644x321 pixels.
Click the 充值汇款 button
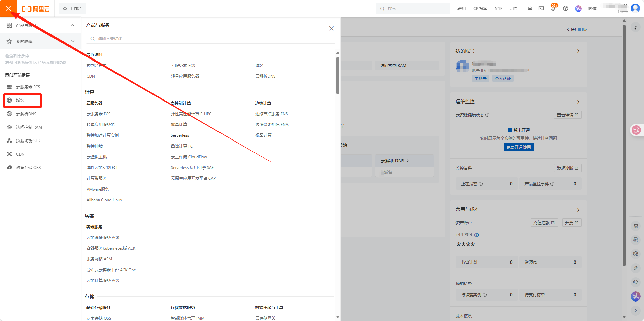tap(544, 223)
